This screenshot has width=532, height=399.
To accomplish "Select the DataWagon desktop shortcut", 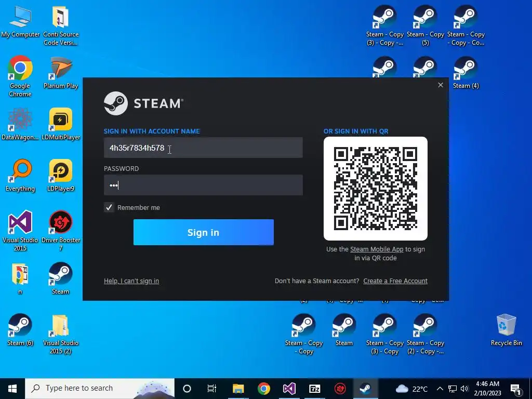I will point(20,124).
